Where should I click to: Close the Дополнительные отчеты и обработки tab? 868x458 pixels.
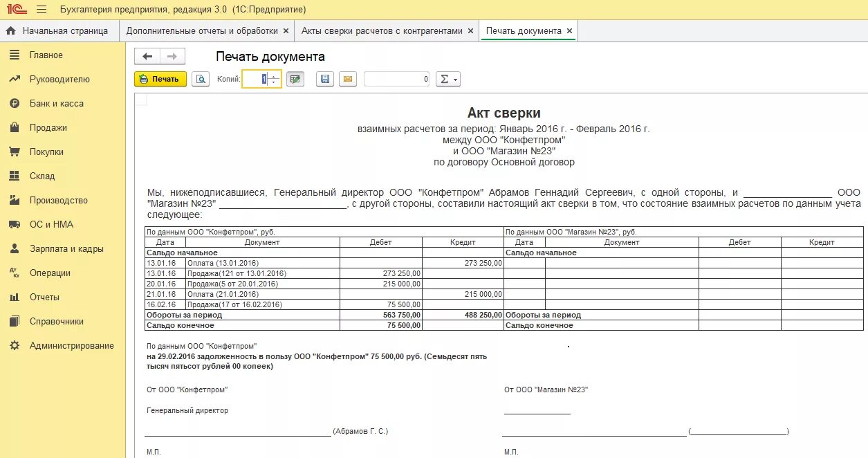click(x=286, y=31)
